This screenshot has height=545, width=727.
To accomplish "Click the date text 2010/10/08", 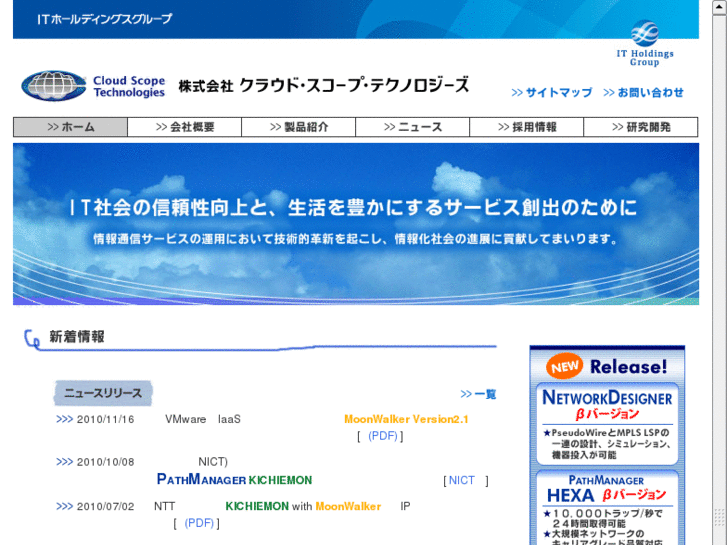I will click(106, 462).
